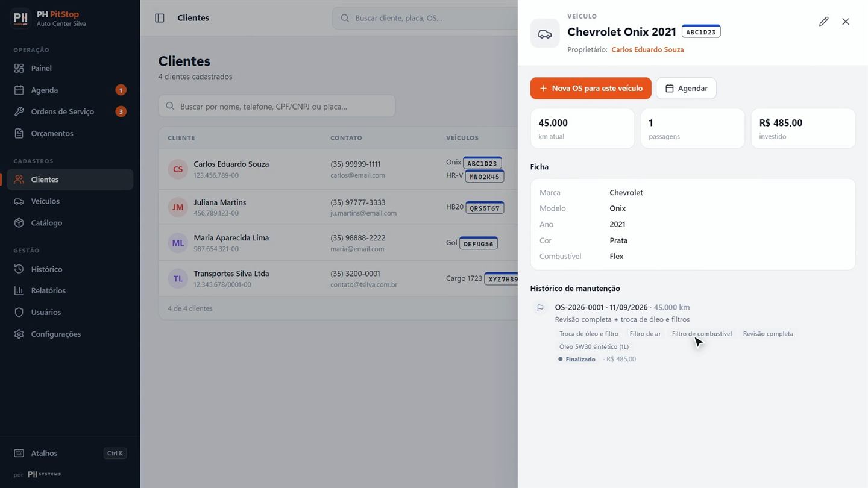The image size is (868, 488).
Task: Open Painel from the sidebar
Action: click(x=70, y=68)
